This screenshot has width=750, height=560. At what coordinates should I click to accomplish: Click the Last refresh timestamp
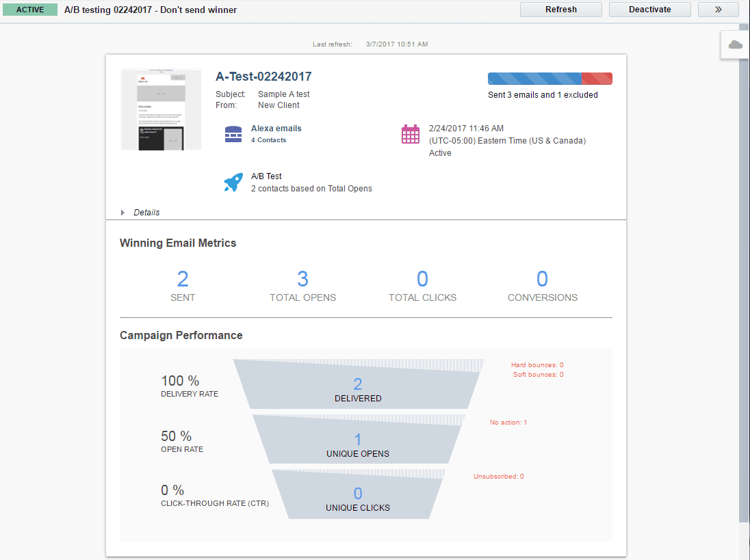(x=396, y=44)
